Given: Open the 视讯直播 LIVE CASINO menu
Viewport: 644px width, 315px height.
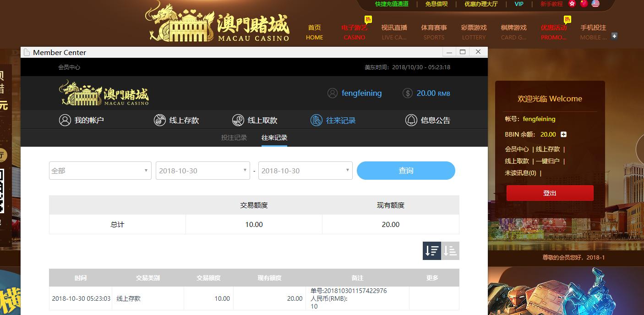Looking at the screenshot, I should pos(394,32).
